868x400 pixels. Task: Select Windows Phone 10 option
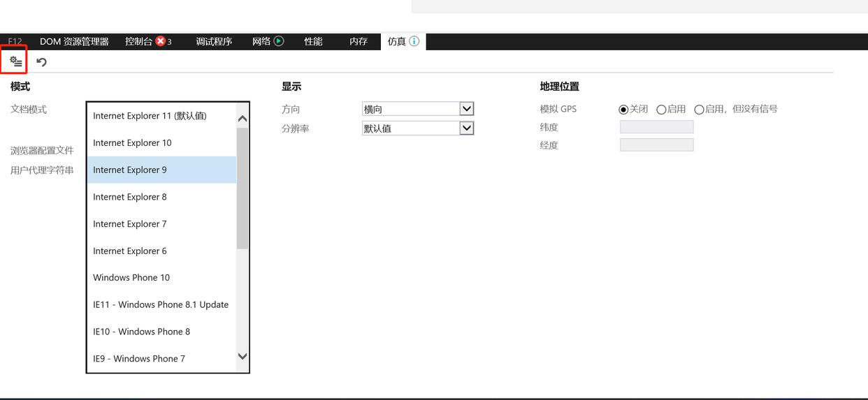tap(161, 277)
